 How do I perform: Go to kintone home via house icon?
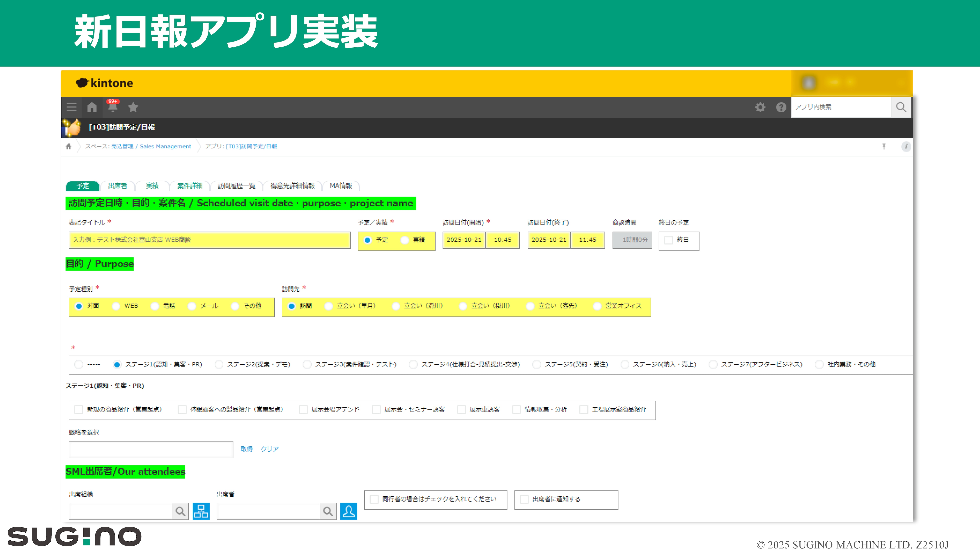(x=92, y=107)
